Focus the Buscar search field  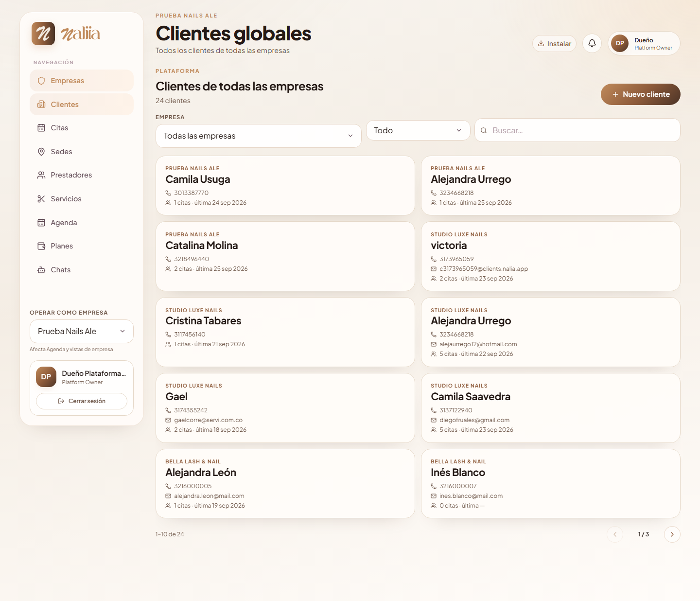pyautogui.click(x=577, y=130)
